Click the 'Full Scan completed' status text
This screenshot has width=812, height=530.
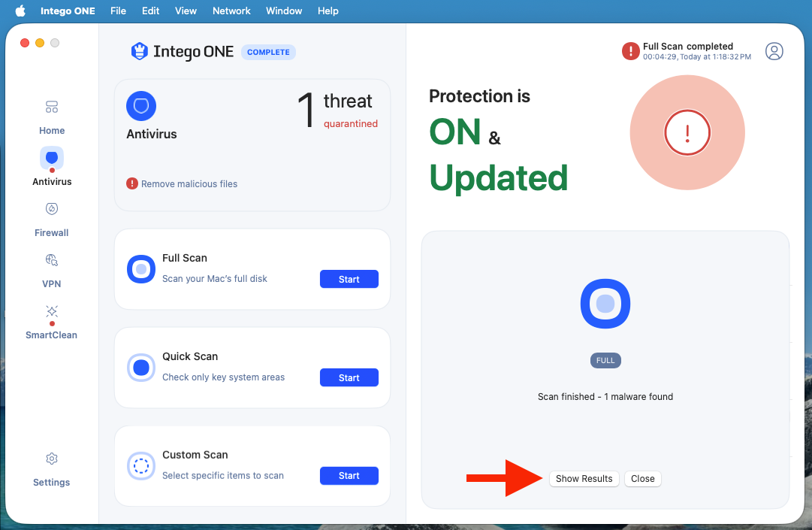click(688, 46)
